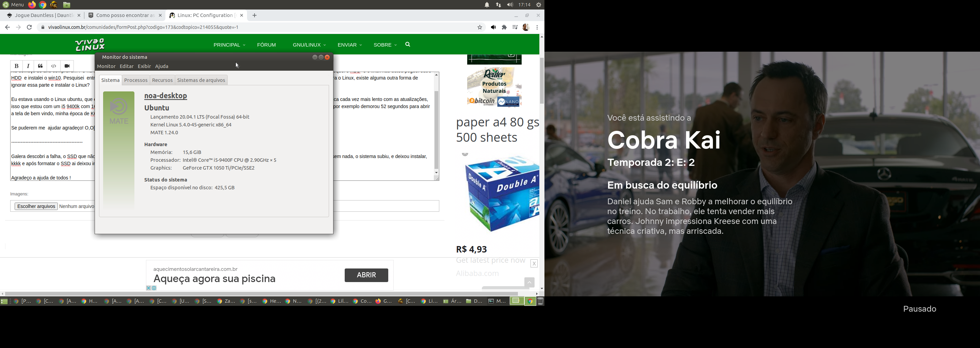Open the trash icon in bottom panel
This screenshot has width=980, height=348.
point(540,302)
